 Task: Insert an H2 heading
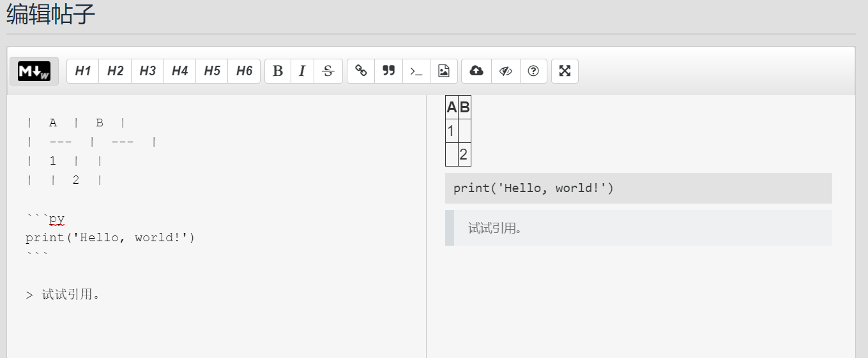pos(115,71)
